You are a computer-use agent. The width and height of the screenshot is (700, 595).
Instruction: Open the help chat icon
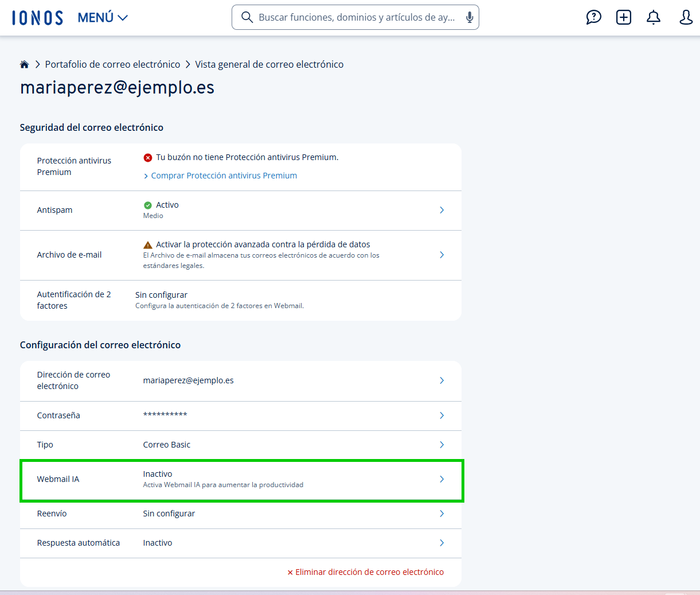click(593, 17)
